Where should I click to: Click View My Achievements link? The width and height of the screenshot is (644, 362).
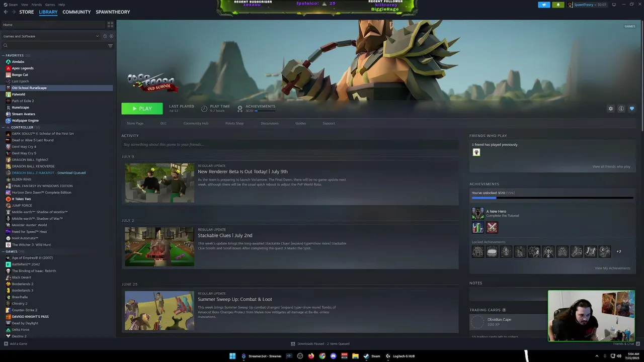point(612,268)
